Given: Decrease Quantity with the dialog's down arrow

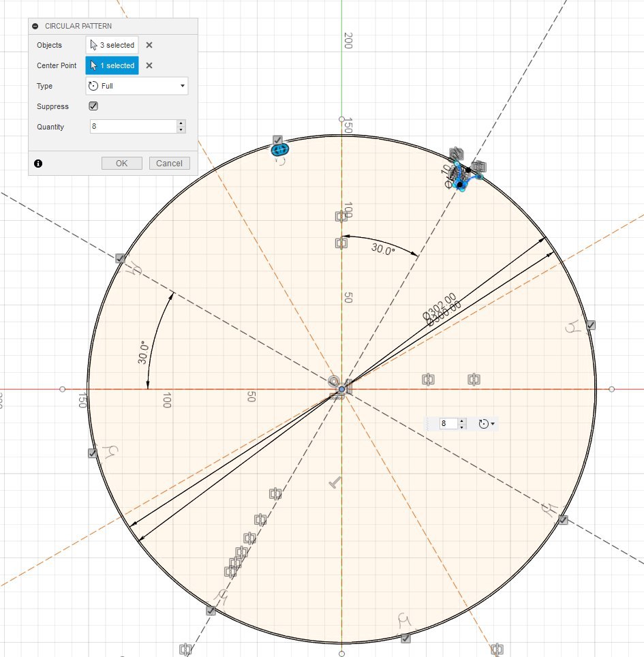Looking at the screenshot, I should pyautogui.click(x=181, y=130).
